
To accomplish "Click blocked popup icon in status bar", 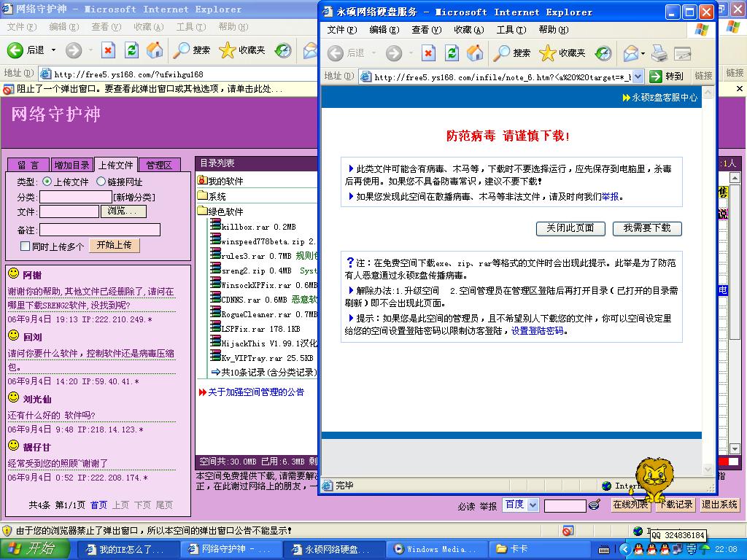I will tap(568, 531).
